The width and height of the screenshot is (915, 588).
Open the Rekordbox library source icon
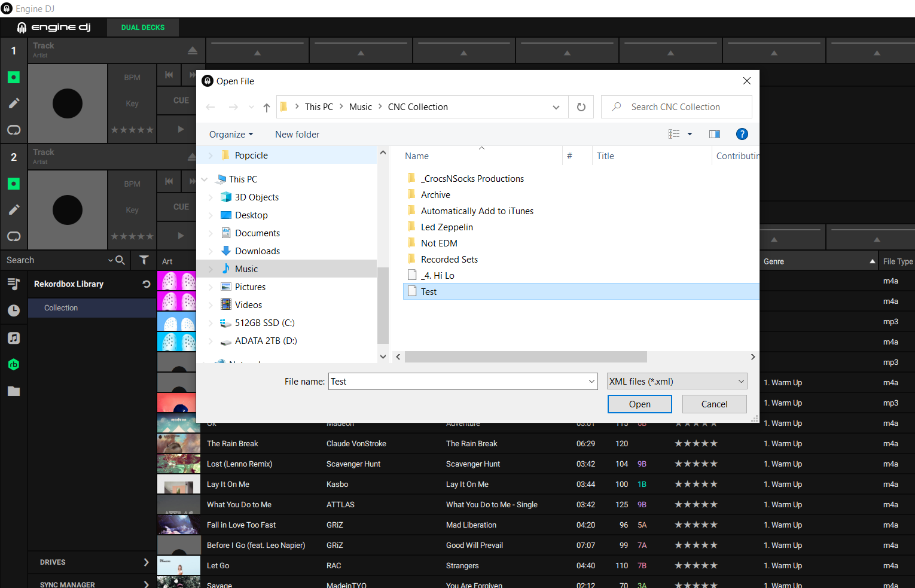coord(14,364)
